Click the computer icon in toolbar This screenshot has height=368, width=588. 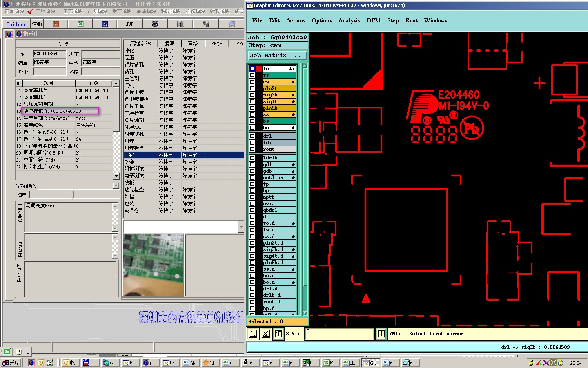click(x=232, y=24)
